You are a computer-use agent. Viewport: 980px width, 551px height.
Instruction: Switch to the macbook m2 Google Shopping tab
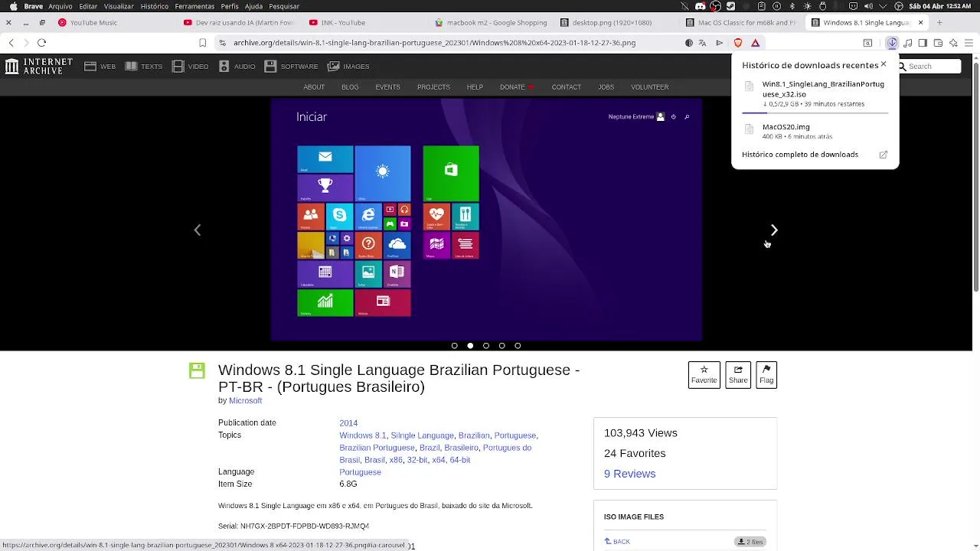tap(491, 22)
